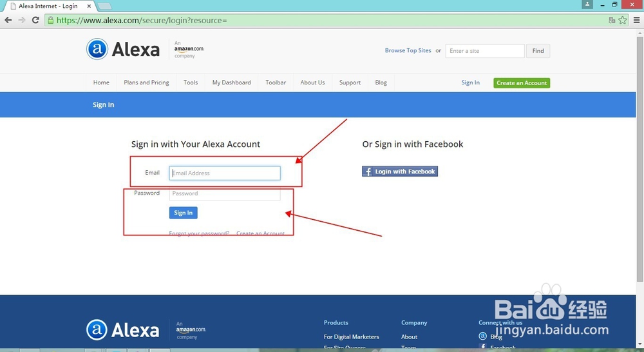
Task: Select the Alexa Internet - Login tab
Action: 48,6
